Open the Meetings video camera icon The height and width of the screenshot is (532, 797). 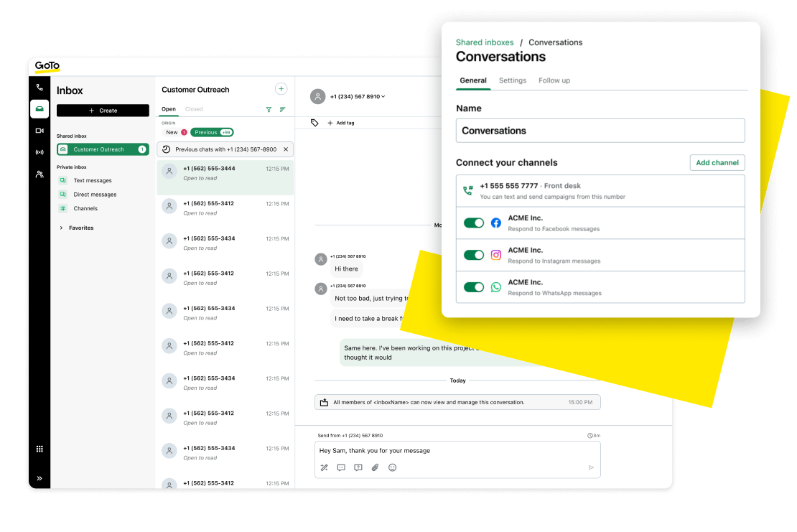point(39,130)
